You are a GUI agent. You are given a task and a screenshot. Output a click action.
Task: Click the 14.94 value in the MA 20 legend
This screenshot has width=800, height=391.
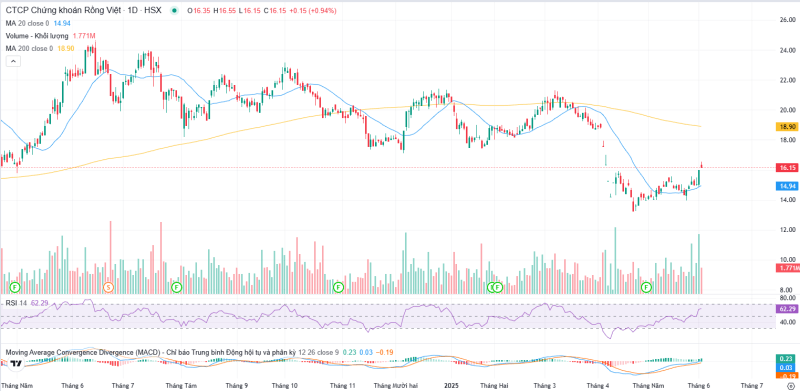point(62,23)
